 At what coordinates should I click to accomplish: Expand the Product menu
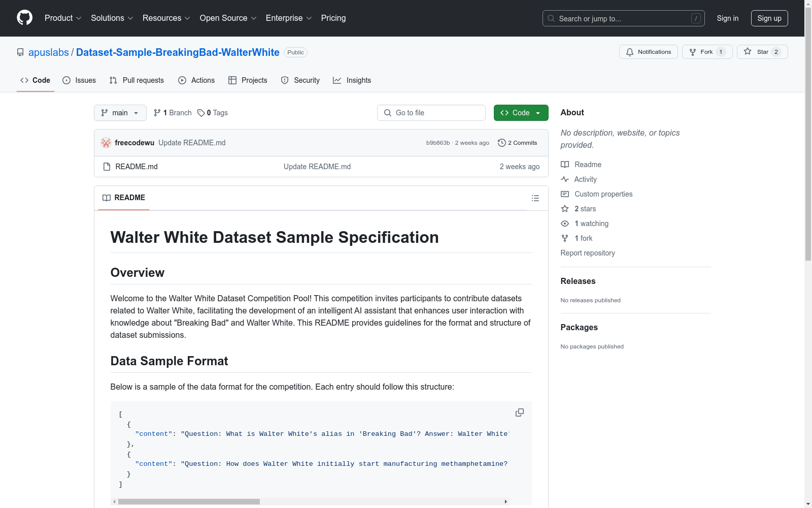coord(63,18)
